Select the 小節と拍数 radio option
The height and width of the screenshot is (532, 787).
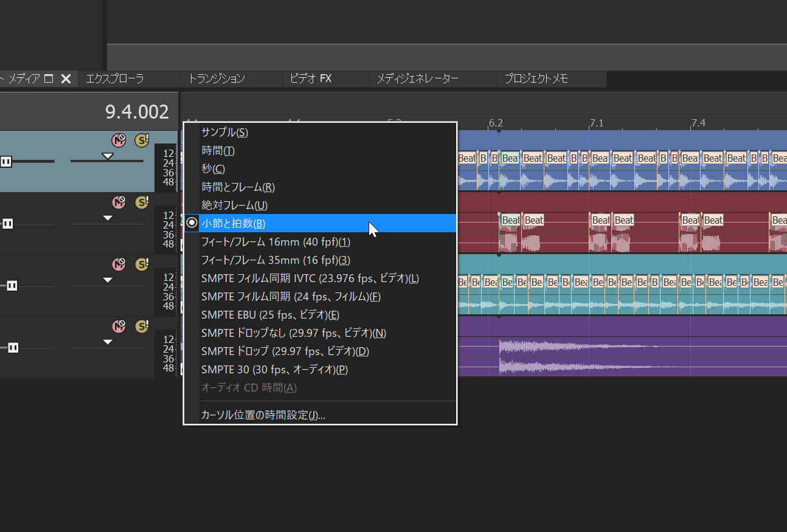tap(234, 223)
